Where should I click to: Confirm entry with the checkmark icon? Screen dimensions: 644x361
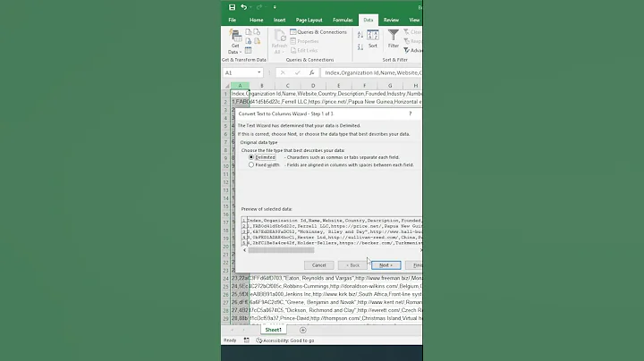[297, 72]
